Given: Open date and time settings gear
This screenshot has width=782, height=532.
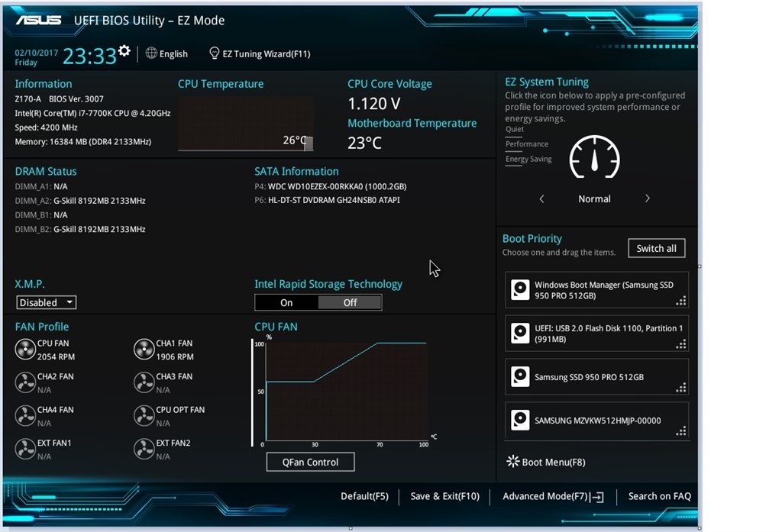Looking at the screenshot, I should coord(124,50).
